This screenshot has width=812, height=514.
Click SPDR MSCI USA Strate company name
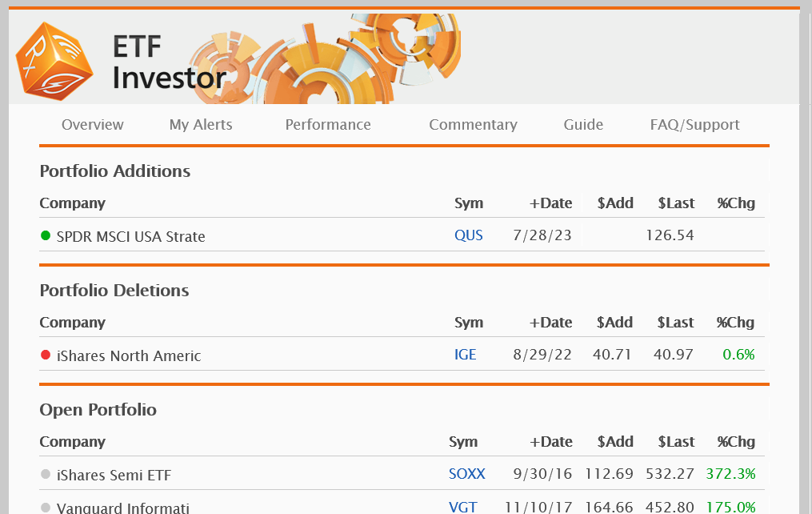click(x=130, y=237)
